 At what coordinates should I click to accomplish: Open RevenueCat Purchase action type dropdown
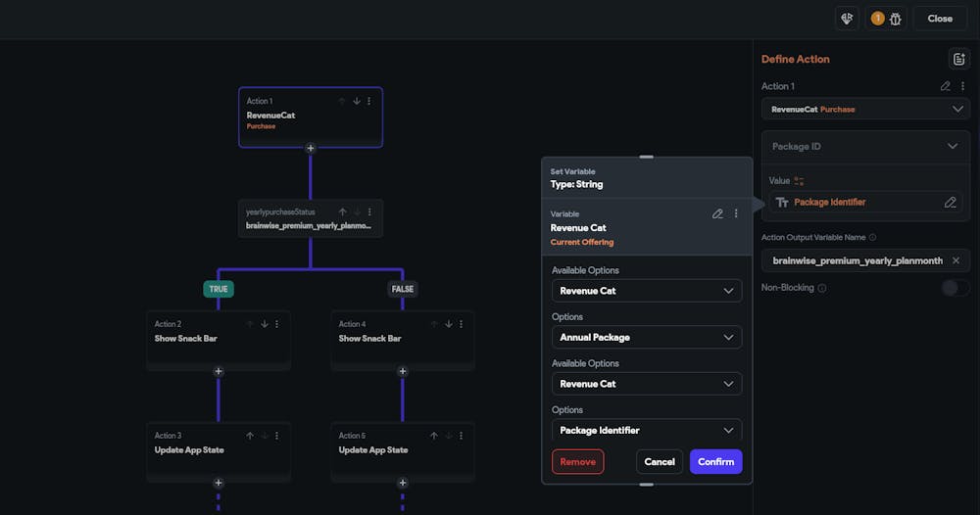[x=865, y=110]
